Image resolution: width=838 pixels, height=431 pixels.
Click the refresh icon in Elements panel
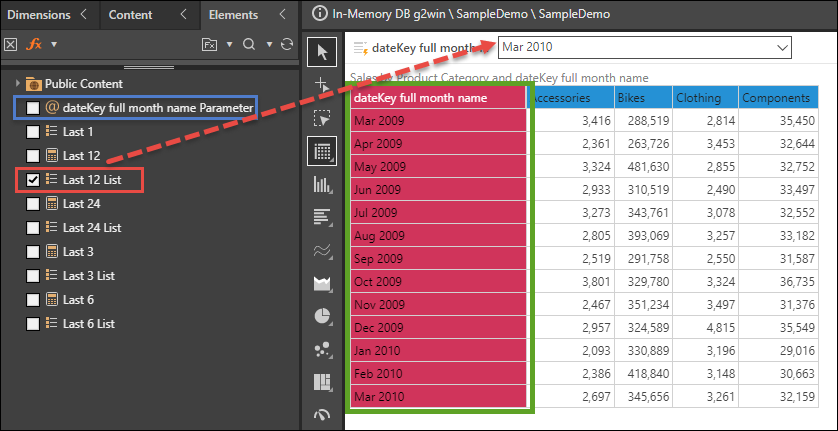[287, 44]
